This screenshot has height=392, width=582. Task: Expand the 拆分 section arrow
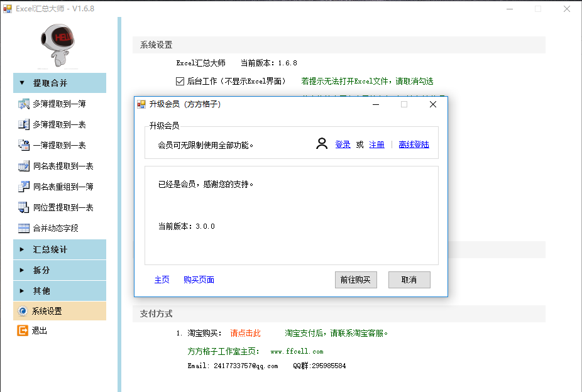click(x=22, y=270)
